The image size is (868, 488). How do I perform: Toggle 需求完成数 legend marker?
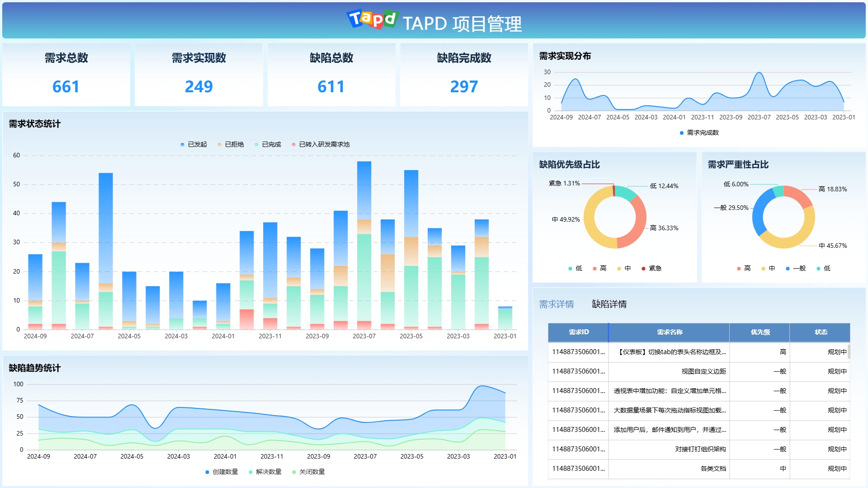(699, 133)
